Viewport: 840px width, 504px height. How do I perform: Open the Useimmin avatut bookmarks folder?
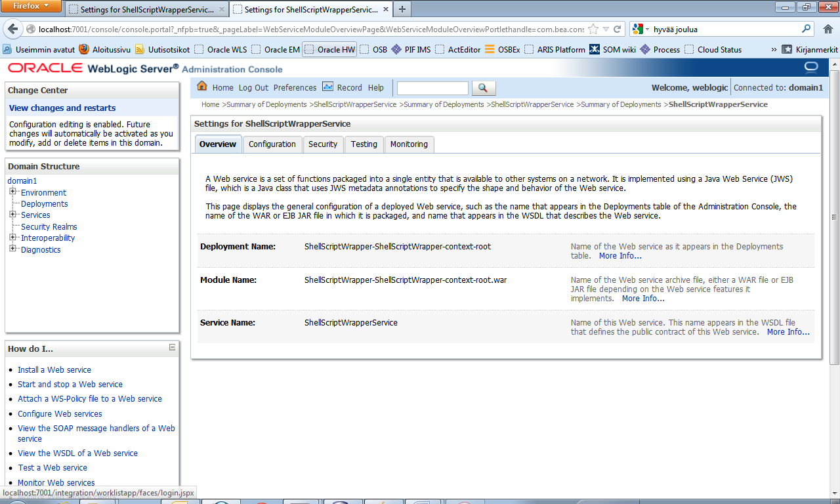point(39,49)
